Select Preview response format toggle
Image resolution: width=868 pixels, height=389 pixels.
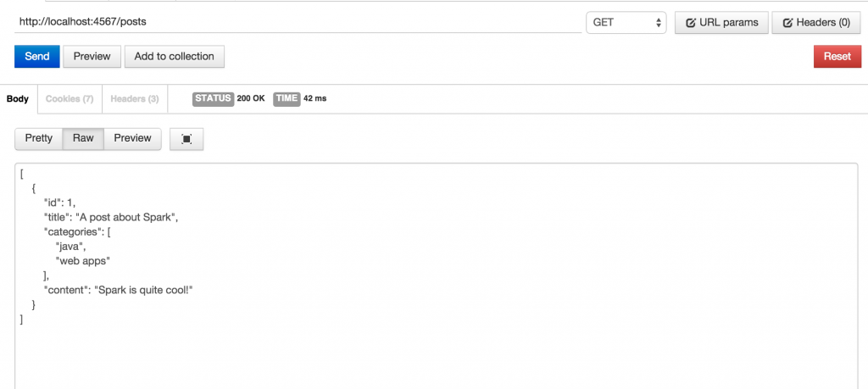point(132,138)
